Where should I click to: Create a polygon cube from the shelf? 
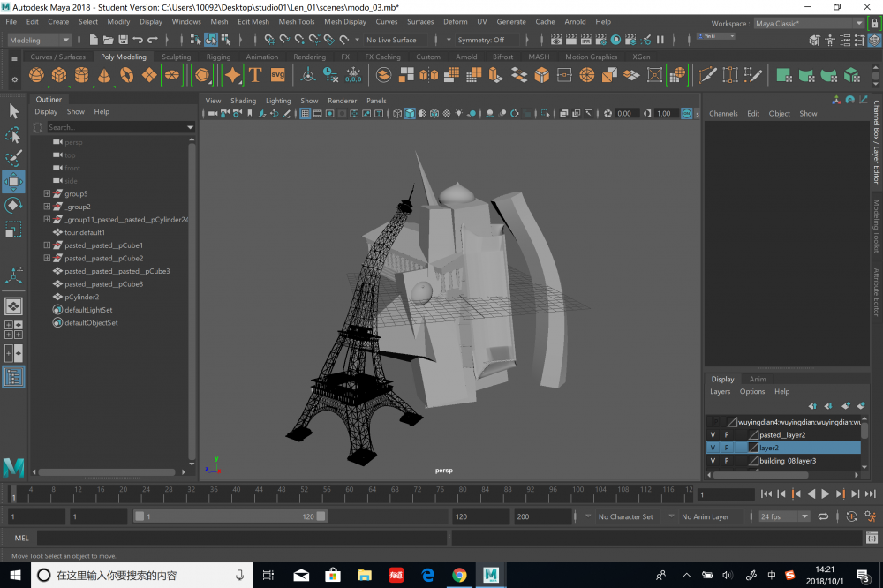tap(59, 75)
